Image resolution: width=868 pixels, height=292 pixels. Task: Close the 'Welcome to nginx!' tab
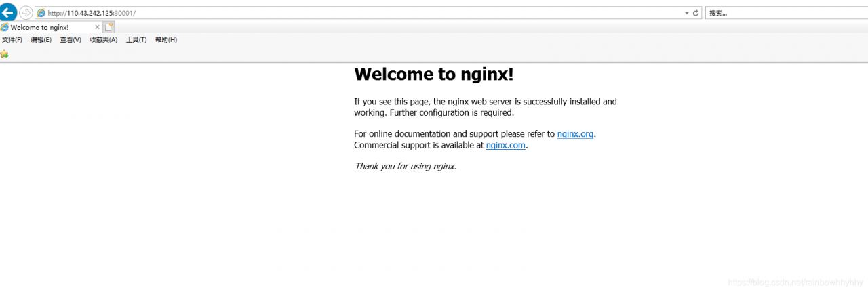[x=97, y=27]
